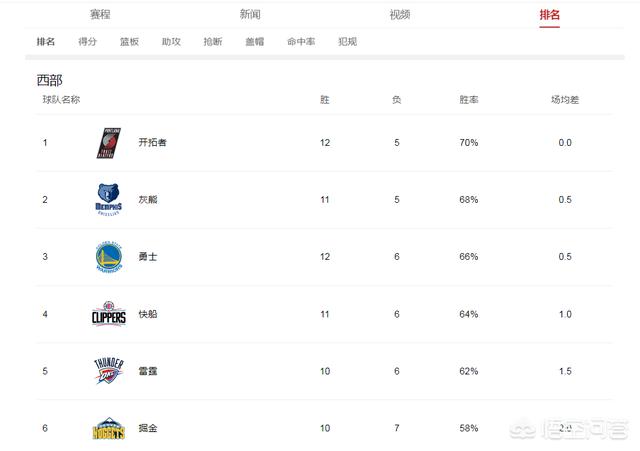Switch to the 抢断 steals sub-tab
This screenshot has width=640, height=451.
point(213,42)
